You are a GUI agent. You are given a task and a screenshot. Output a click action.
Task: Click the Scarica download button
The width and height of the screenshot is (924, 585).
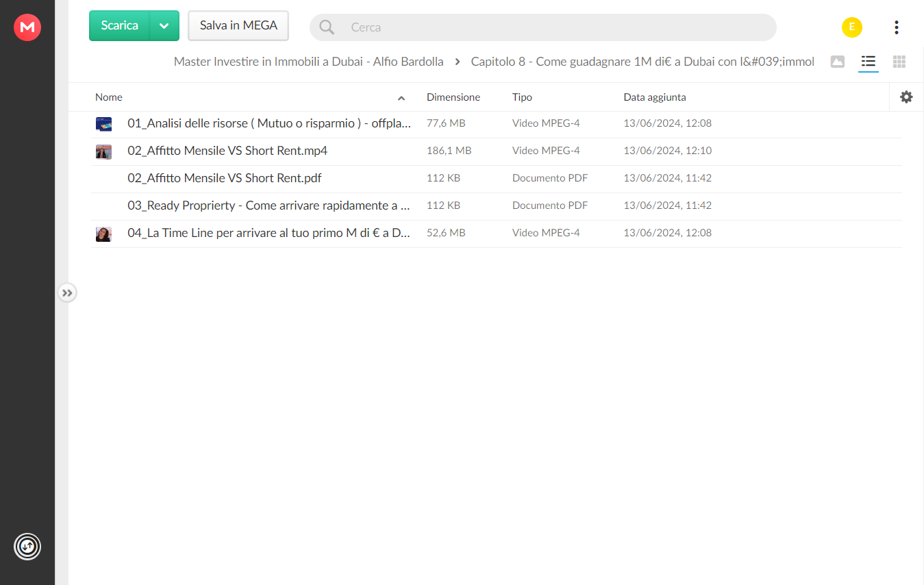pyautogui.click(x=119, y=26)
